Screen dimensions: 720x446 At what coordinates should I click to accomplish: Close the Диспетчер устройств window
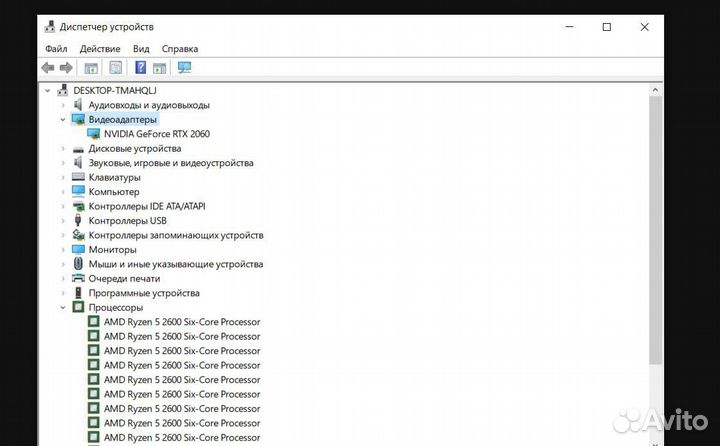[645, 27]
